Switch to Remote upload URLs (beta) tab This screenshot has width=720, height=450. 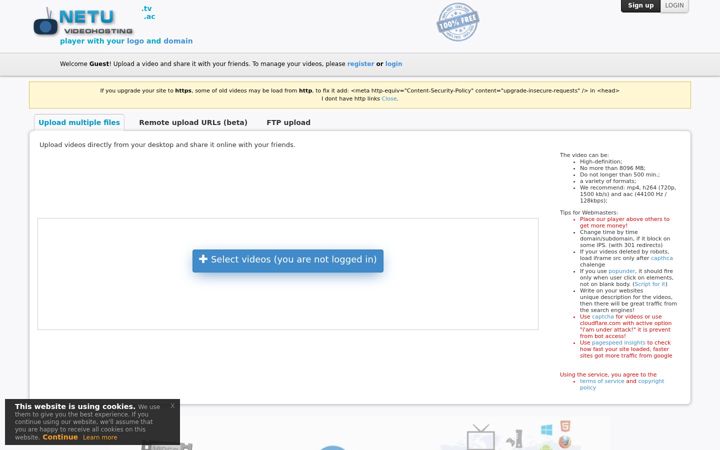pyautogui.click(x=193, y=123)
